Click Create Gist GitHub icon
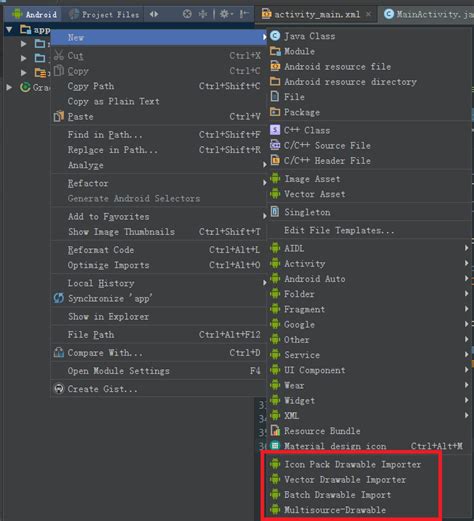The image size is (474, 521). pos(59,389)
